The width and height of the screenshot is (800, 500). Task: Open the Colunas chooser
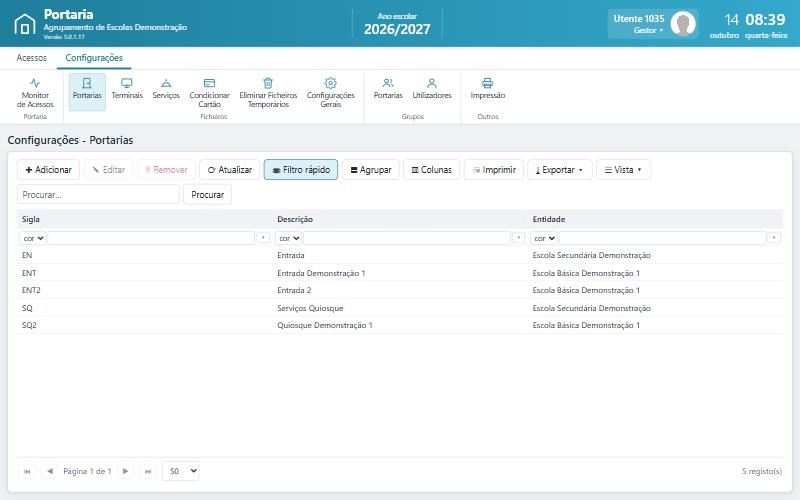point(432,170)
